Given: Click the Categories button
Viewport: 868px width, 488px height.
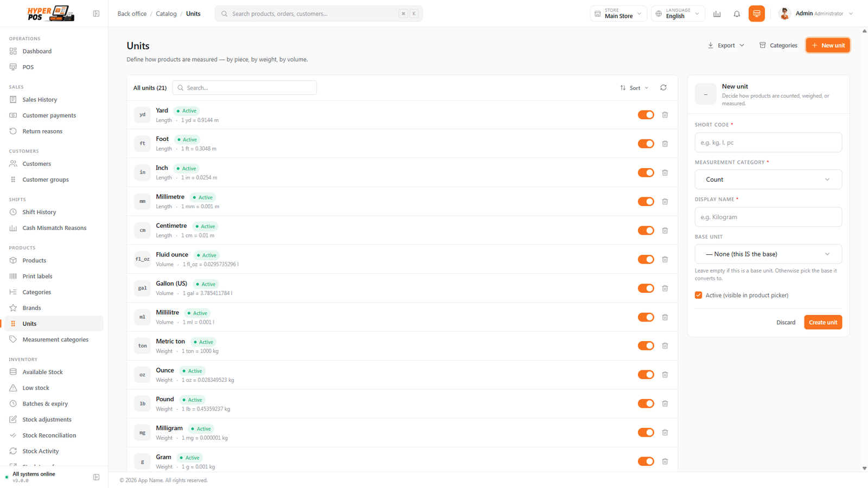Looking at the screenshot, I should pyautogui.click(x=778, y=46).
